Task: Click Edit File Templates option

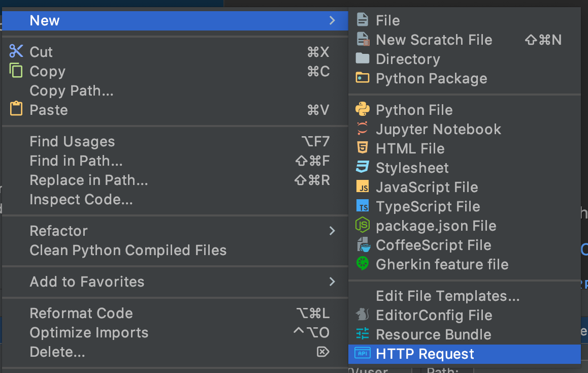Action: click(447, 296)
